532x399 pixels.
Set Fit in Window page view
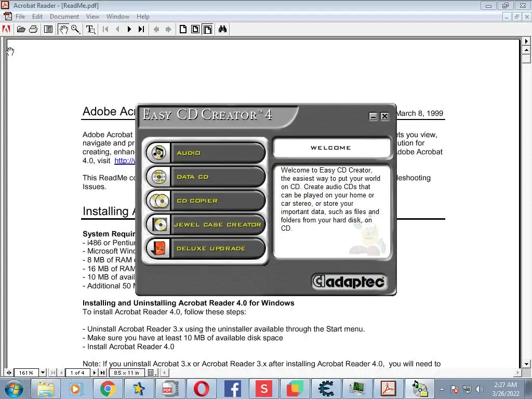click(x=195, y=29)
